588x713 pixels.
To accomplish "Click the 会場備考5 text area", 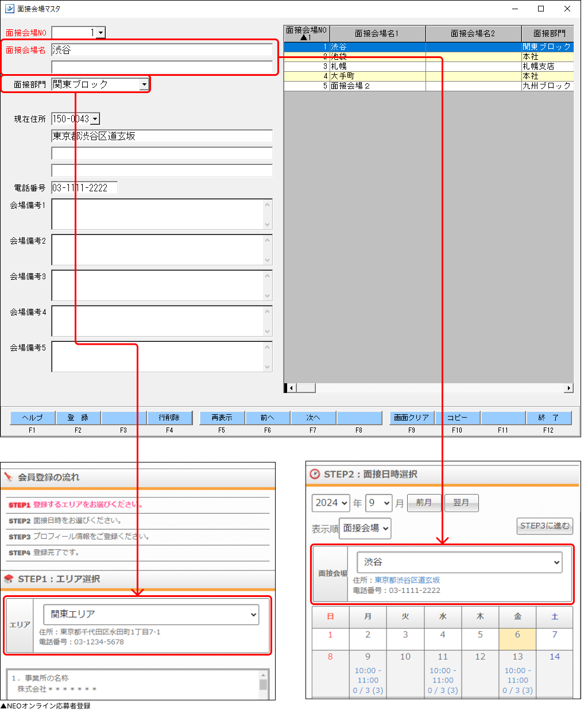I will coord(162,357).
